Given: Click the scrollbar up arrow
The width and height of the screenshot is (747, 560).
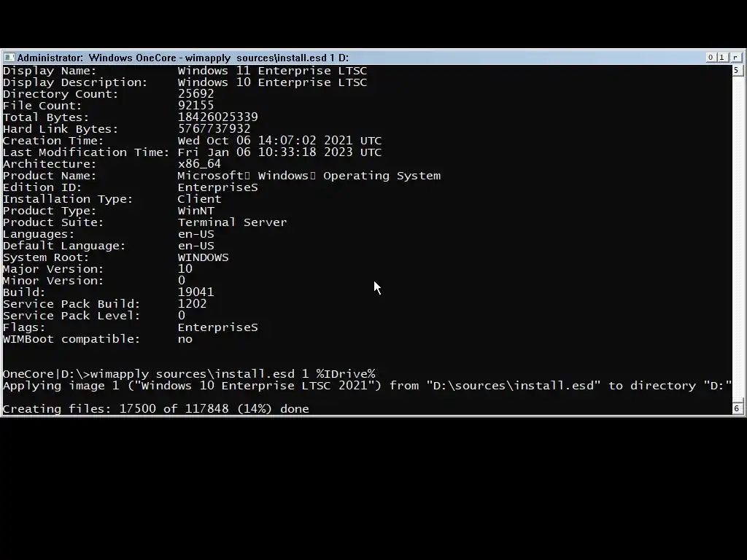Looking at the screenshot, I should coord(737,71).
